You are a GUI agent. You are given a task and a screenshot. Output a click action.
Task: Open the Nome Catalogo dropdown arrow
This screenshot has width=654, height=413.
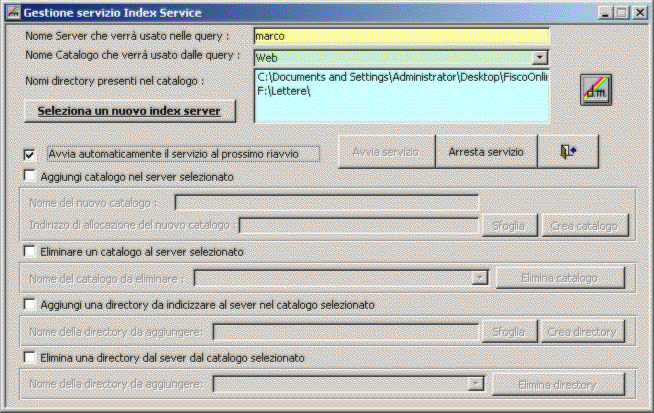click(x=540, y=57)
